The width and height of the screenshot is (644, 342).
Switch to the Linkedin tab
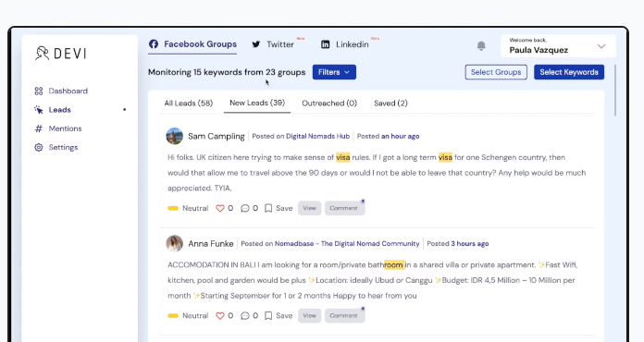[344, 44]
